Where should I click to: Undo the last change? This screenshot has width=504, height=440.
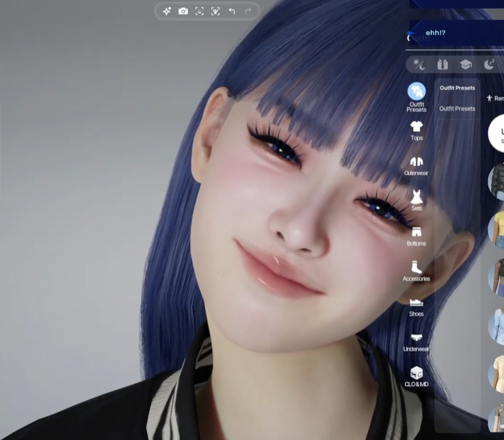tap(232, 11)
